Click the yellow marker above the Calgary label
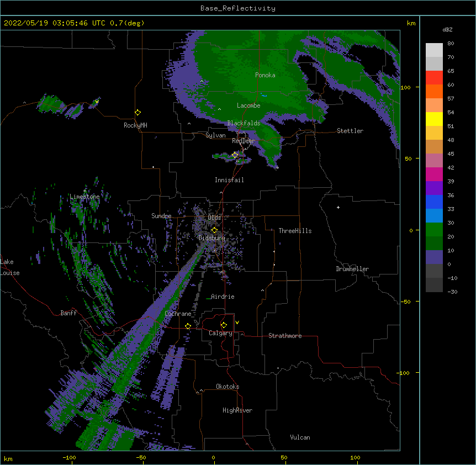This screenshot has width=476, height=465. coord(224,325)
